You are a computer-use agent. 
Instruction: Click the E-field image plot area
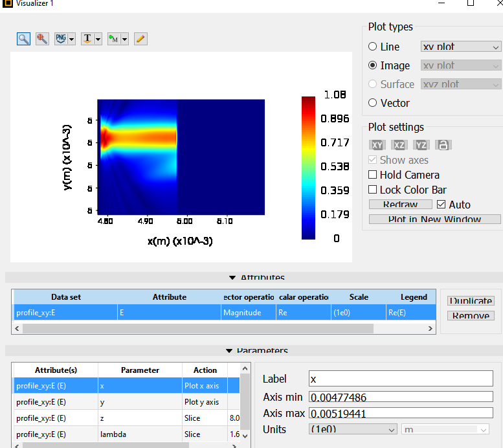point(181,157)
